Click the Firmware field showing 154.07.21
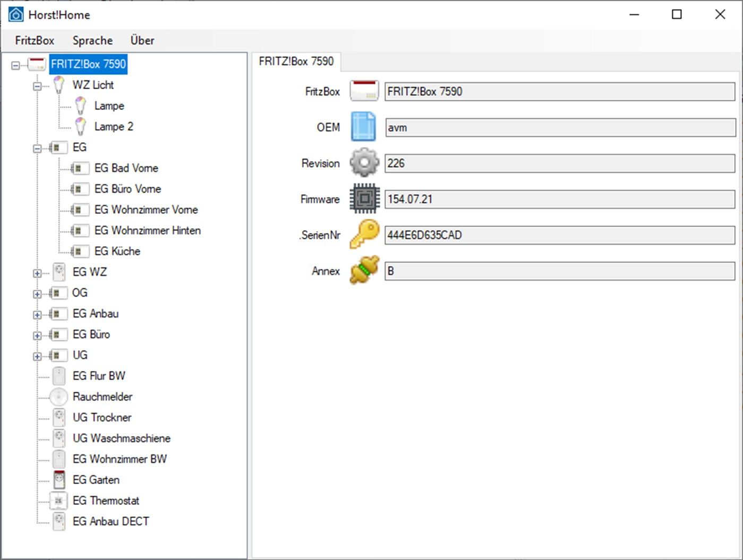 click(560, 199)
